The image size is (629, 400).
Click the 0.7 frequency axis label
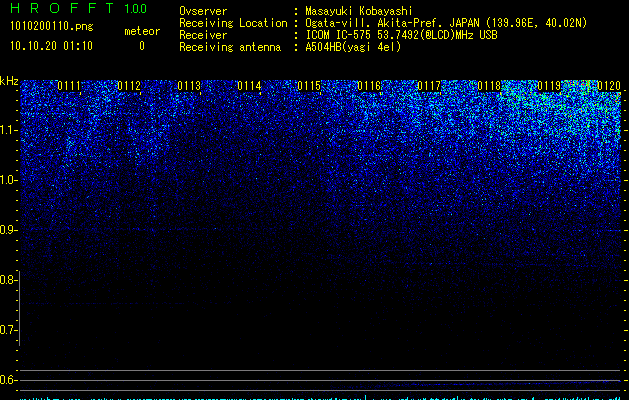(x=7, y=330)
